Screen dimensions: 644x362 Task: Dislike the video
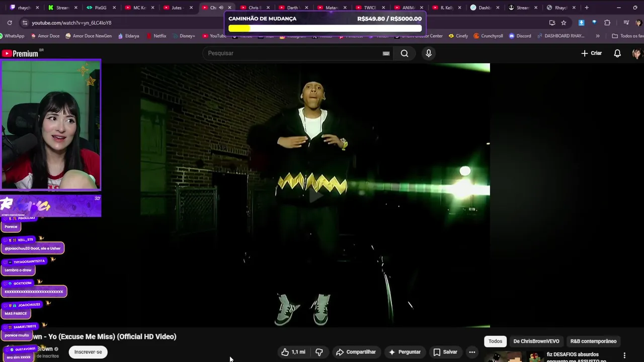click(319, 352)
